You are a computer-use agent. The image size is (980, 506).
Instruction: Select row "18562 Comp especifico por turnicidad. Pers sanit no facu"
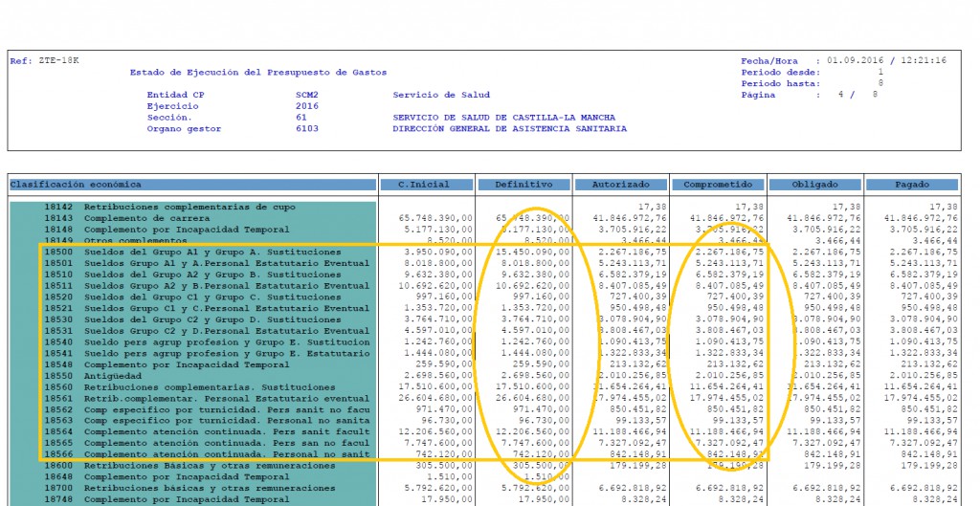(485, 409)
